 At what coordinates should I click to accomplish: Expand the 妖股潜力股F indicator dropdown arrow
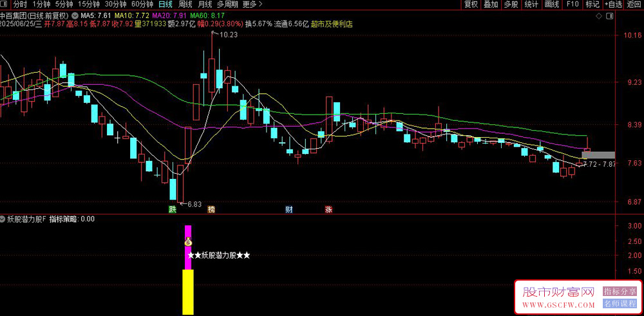3,219
